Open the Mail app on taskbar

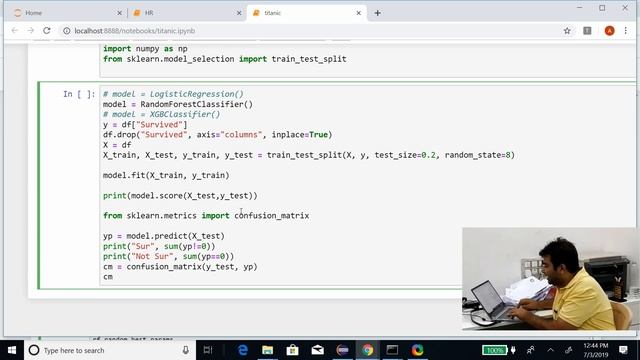tap(318, 350)
